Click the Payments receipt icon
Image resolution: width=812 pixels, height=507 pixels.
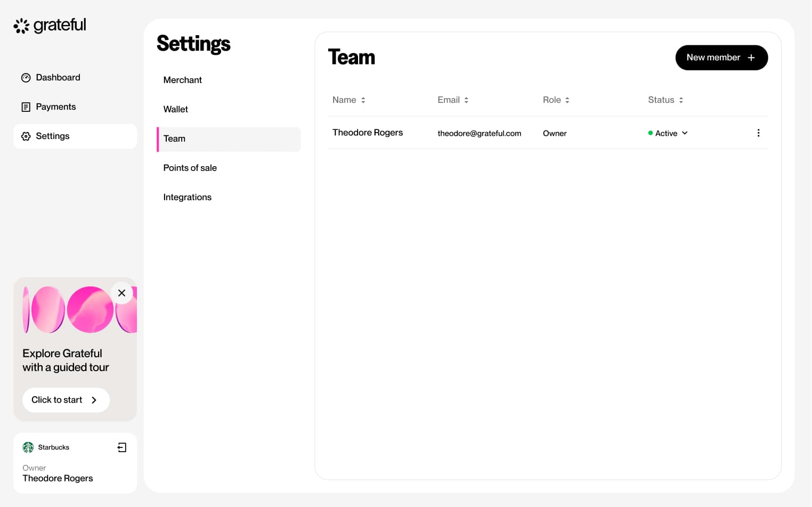[x=26, y=107]
